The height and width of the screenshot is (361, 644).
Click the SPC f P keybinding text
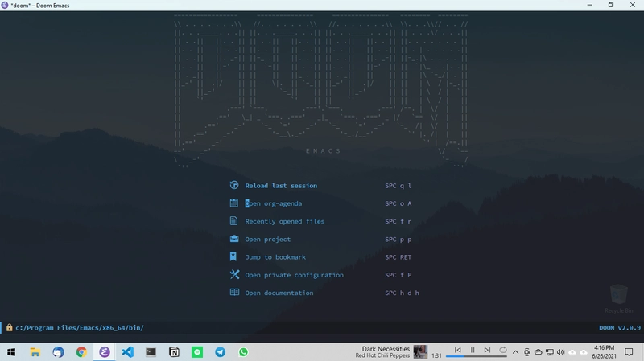(398, 275)
